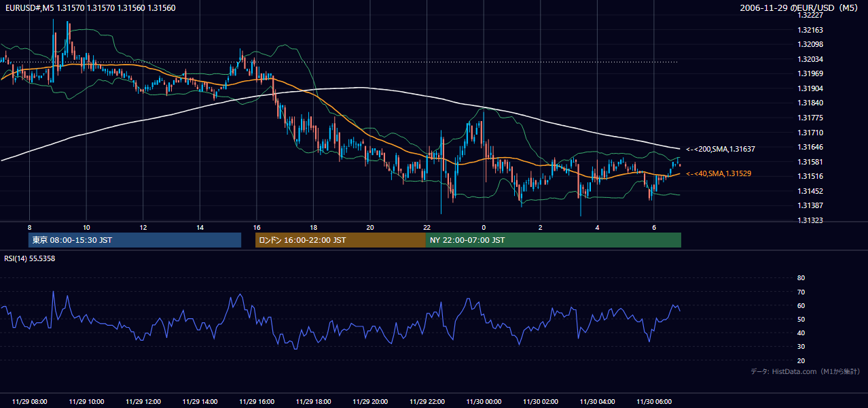This screenshot has width=868, height=408.
Task: Click the 11/29 08:00 time label
Action: point(30,402)
